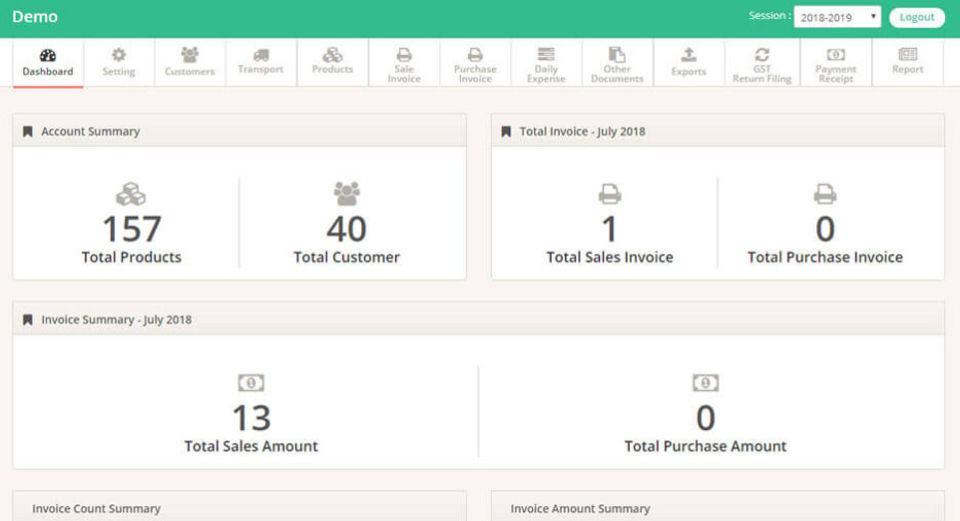Click the Invoice Amount Summary heading
Image resolution: width=960 pixels, height=521 pixels.
point(580,509)
